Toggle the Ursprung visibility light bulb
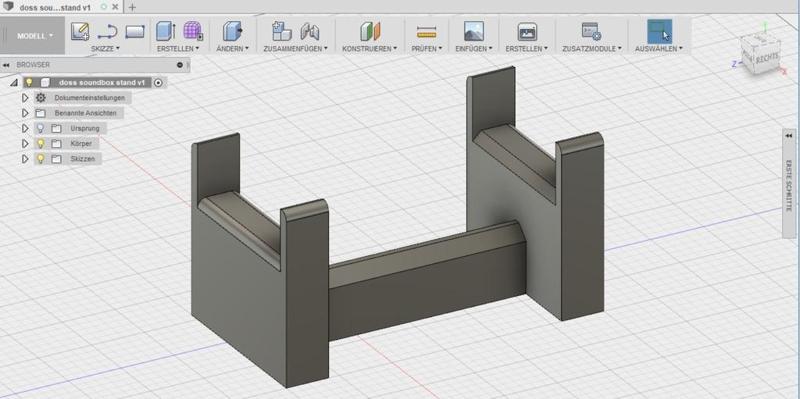The width and height of the screenshot is (800, 399). (x=40, y=128)
